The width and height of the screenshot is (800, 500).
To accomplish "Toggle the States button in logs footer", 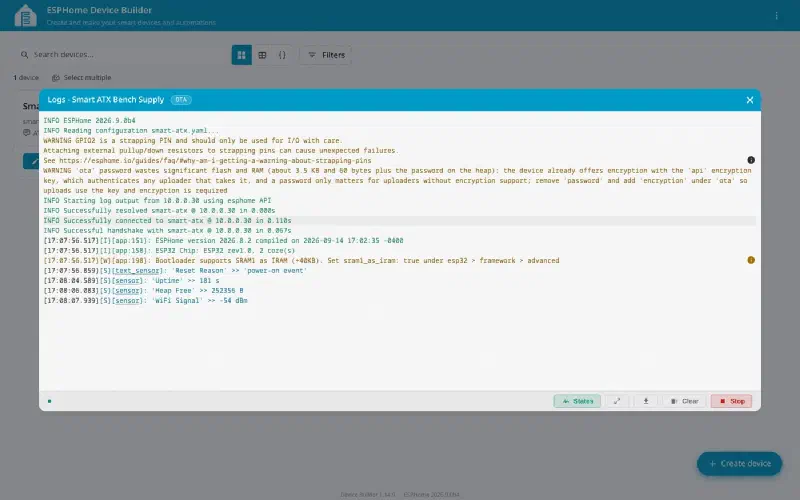I will click(577, 401).
